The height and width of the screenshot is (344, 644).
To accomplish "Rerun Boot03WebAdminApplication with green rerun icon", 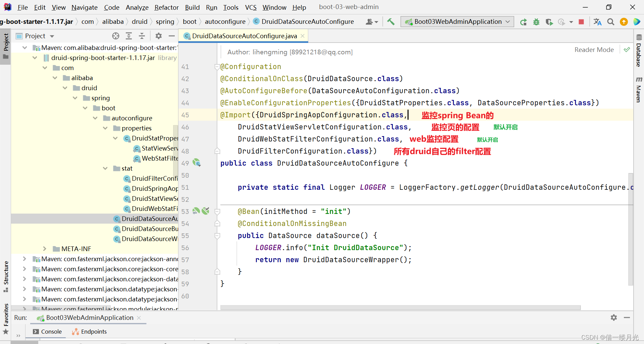I will [x=523, y=22].
